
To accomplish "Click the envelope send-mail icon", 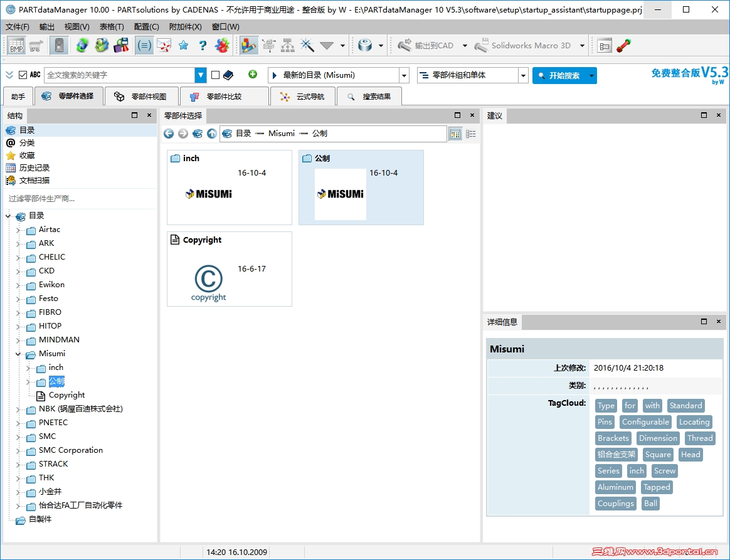I will click(x=164, y=46).
